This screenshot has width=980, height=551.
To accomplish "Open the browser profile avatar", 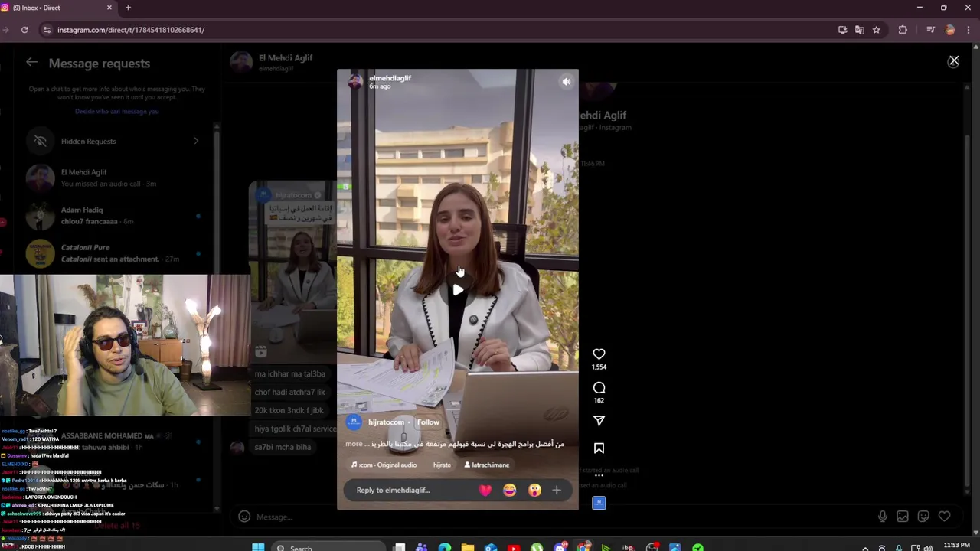I will (950, 30).
